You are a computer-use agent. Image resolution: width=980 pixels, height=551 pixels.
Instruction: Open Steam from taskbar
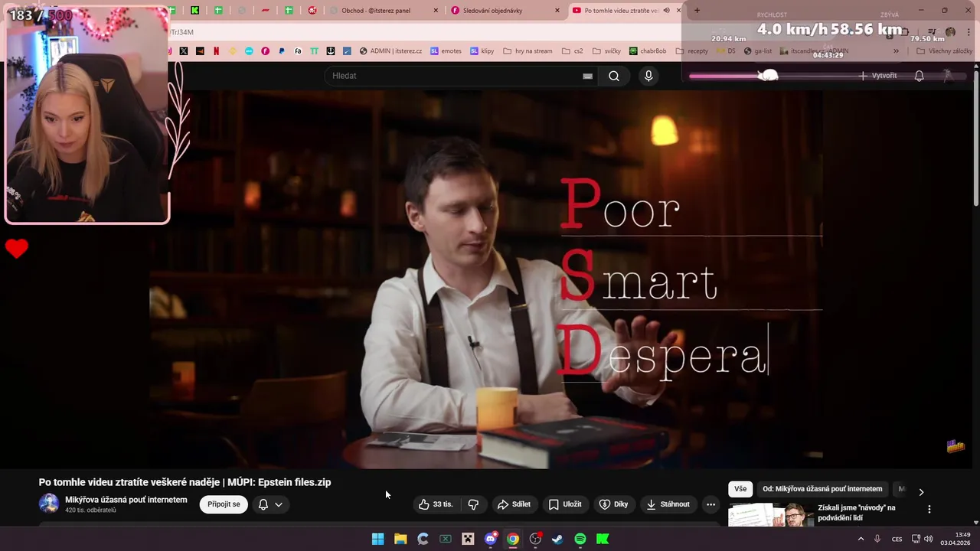[557, 539]
